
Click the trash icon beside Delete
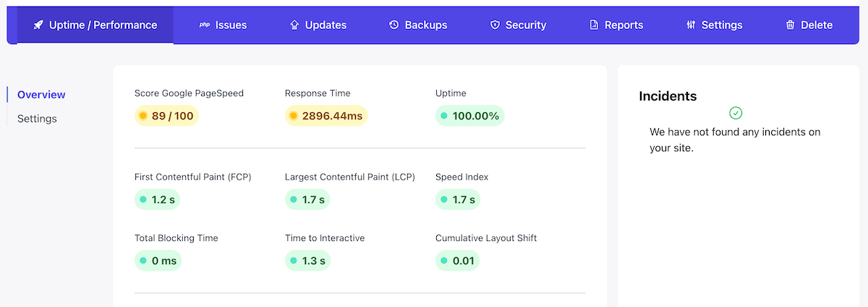point(791,25)
